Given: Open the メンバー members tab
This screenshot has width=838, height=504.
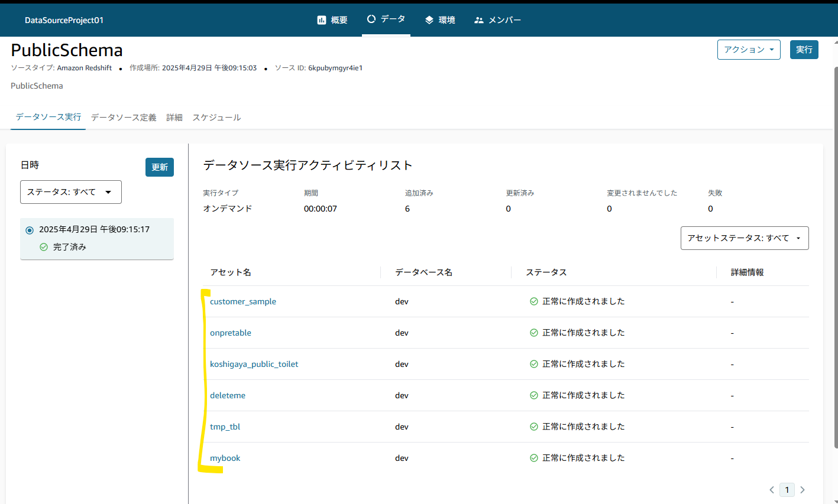Looking at the screenshot, I should pos(497,20).
